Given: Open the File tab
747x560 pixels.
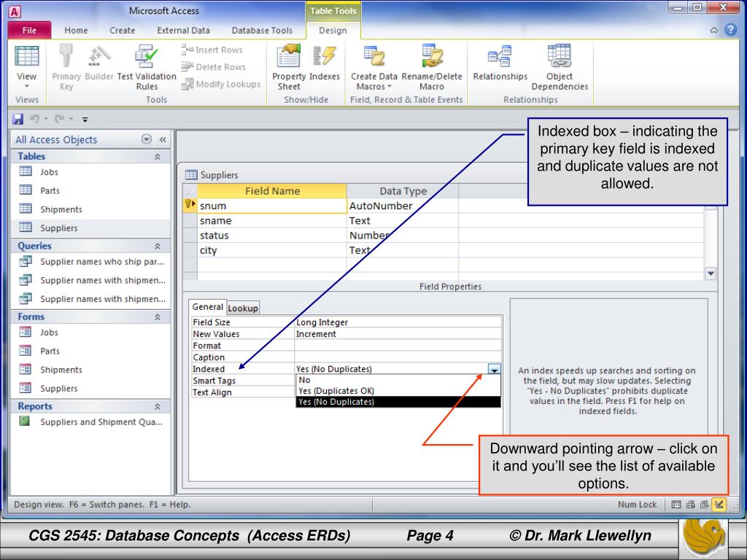Looking at the screenshot, I should click(x=29, y=30).
